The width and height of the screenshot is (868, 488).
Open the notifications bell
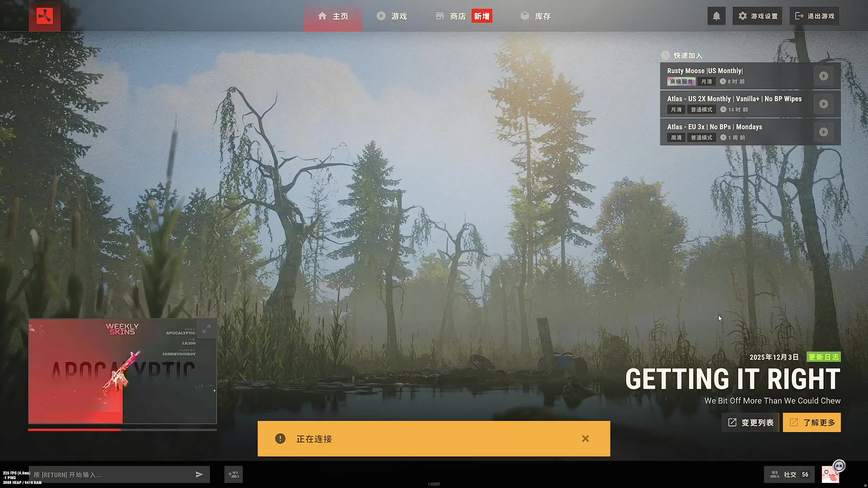pos(716,16)
